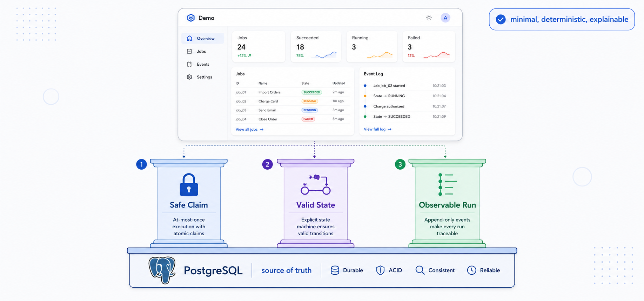Click the 10:21:03 event timestamp
644x301 pixels.
(439, 86)
